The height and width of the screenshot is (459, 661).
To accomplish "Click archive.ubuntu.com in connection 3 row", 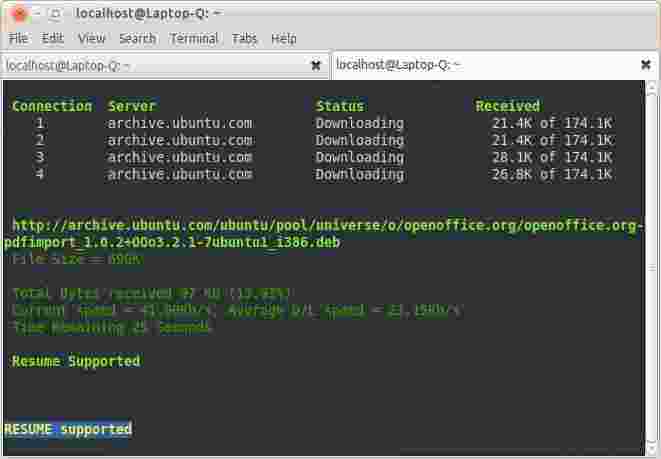I will point(180,157).
